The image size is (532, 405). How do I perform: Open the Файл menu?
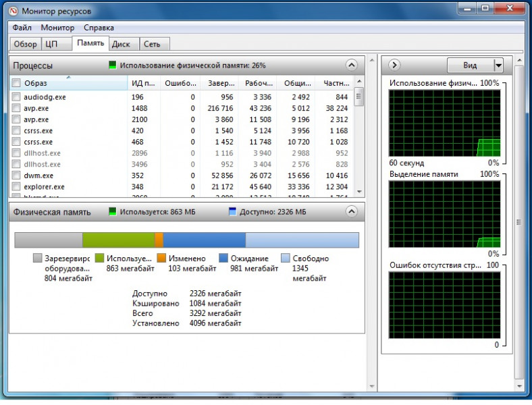tap(22, 28)
